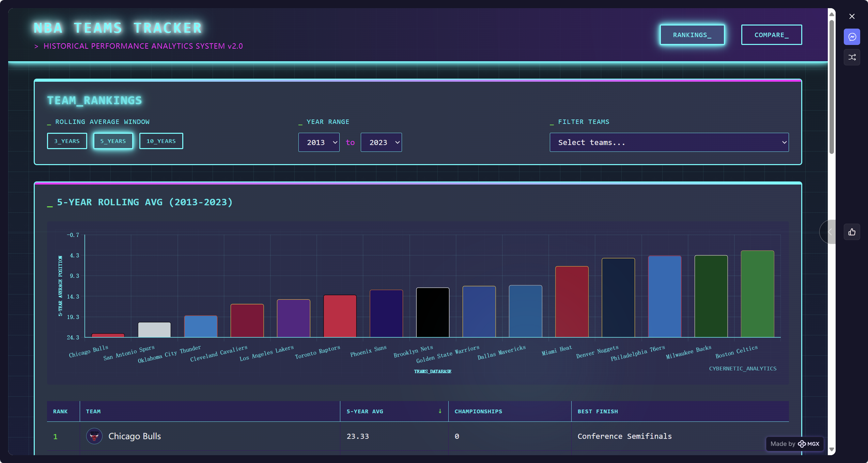Click the Miami Heat bar
Screen dimensions: 868x463
572,302
